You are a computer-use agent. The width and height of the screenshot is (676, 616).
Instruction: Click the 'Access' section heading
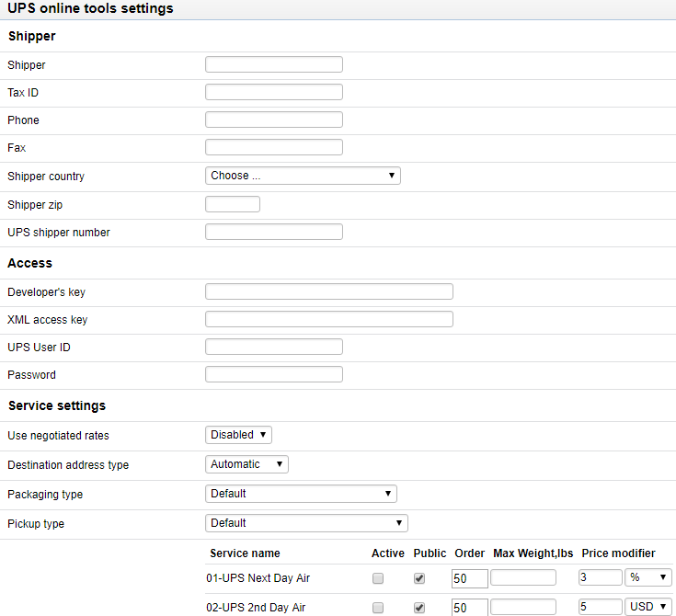coord(29,263)
